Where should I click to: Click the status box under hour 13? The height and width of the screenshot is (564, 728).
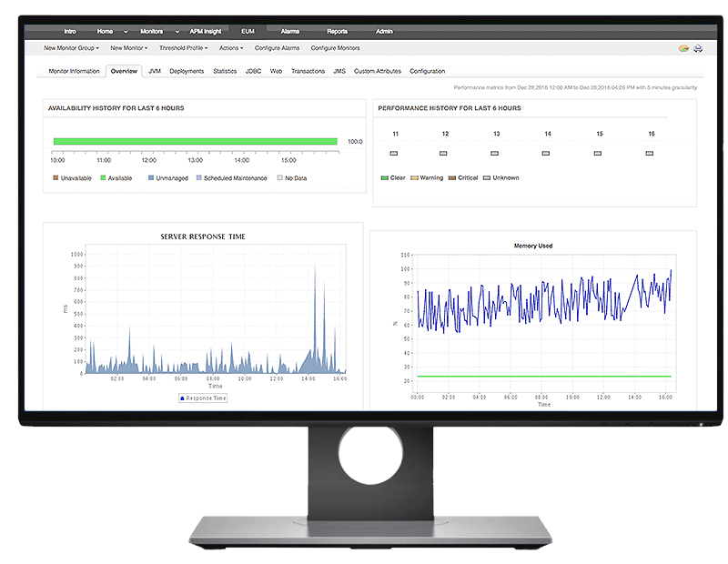[x=495, y=154]
